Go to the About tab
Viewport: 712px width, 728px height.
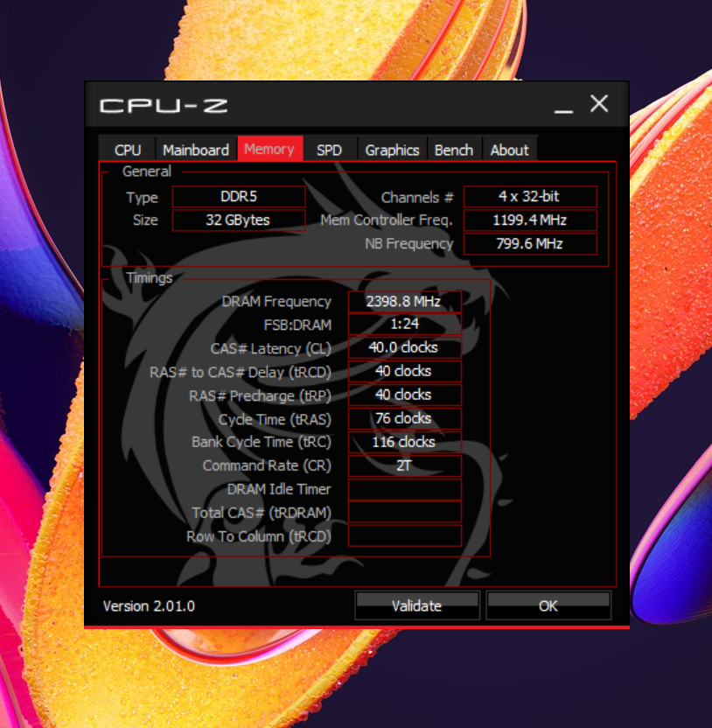tap(510, 150)
